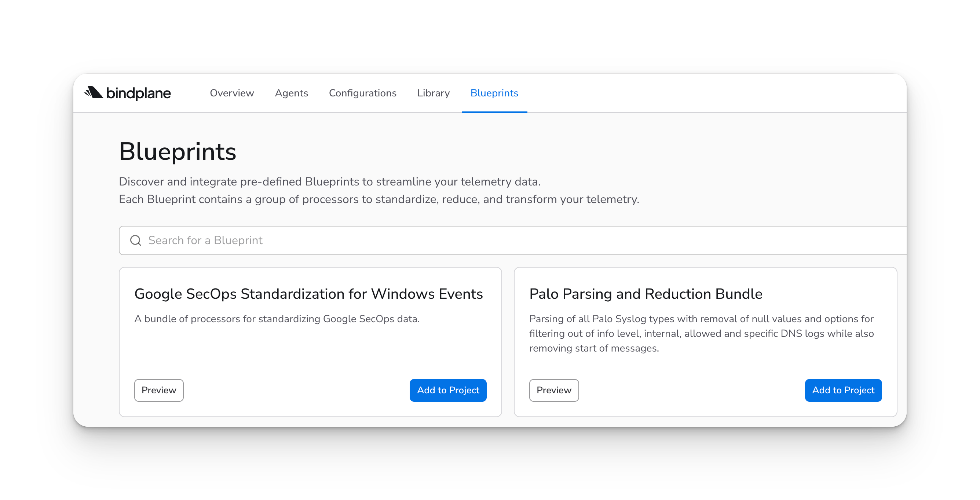This screenshot has height=500, width=980.
Task: Open the Library tab
Action: (x=433, y=93)
